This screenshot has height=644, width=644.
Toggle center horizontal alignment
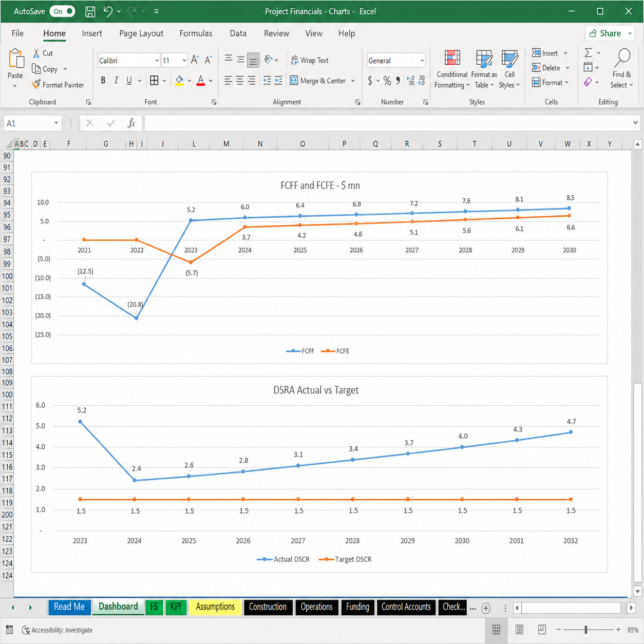pos(240,80)
